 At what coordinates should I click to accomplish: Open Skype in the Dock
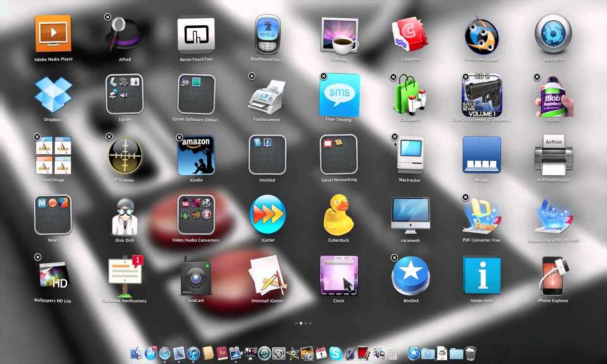tap(335, 353)
